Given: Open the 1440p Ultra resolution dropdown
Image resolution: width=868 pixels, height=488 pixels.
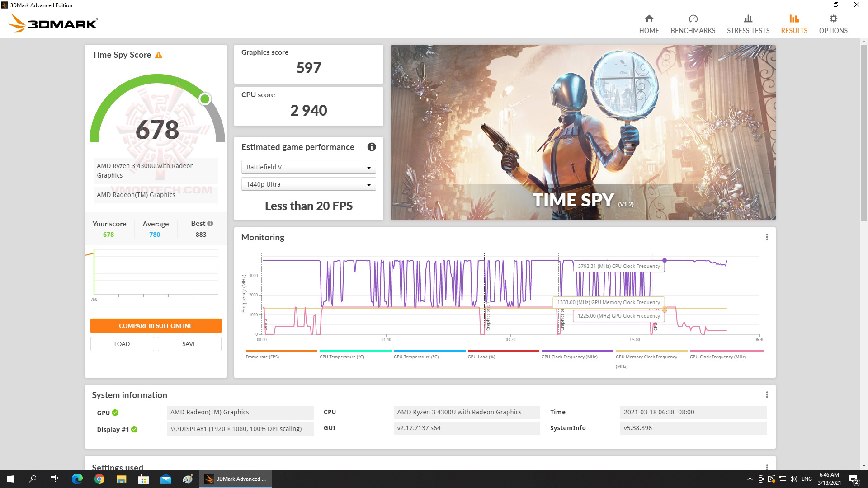Looking at the screenshot, I should tap(308, 184).
